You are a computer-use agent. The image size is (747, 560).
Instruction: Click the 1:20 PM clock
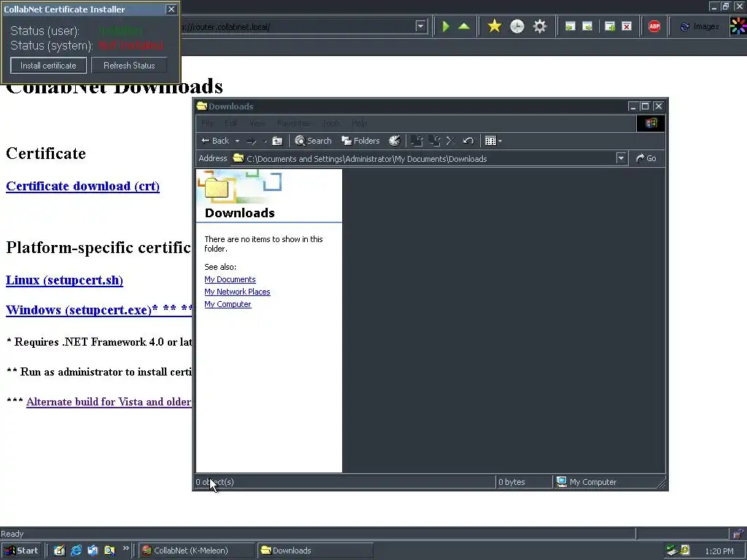pos(719,551)
